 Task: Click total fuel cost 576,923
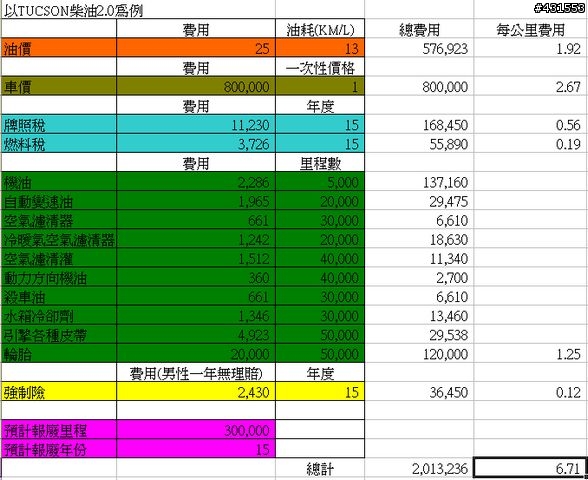pyautogui.click(x=419, y=48)
